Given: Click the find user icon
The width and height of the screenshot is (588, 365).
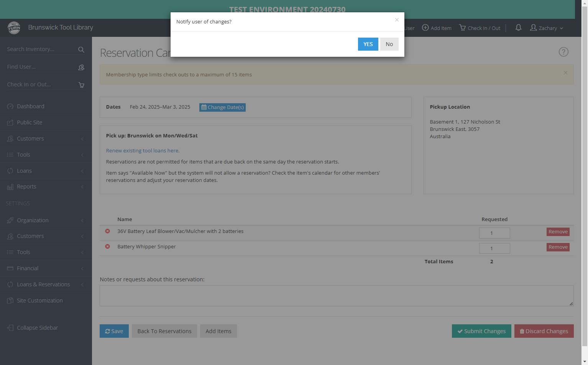Looking at the screenshot, I should point(81,67).
